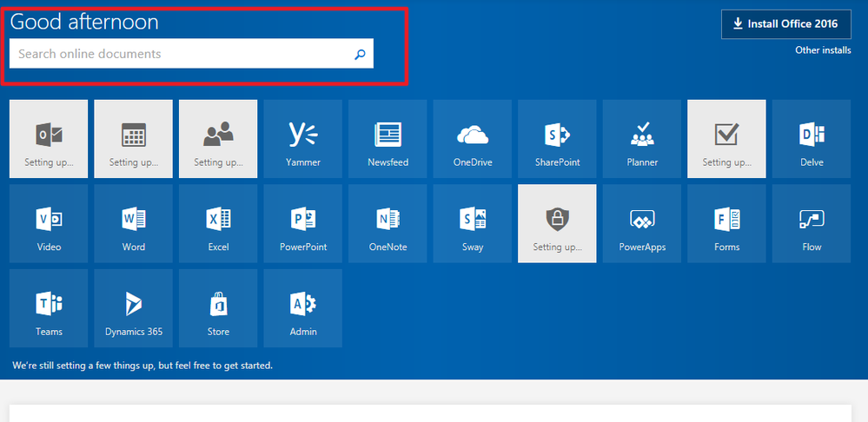The image size is (868, 422).
Task: Open Dynamics 365
Action: click(134, 308)
